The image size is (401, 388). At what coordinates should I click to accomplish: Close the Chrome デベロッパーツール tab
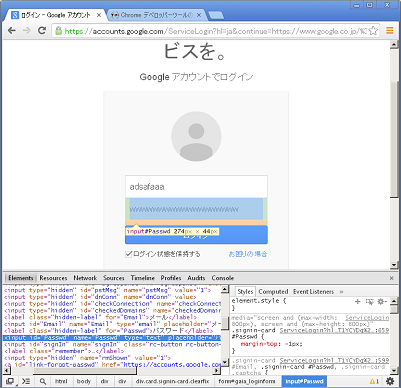(199, 15)
